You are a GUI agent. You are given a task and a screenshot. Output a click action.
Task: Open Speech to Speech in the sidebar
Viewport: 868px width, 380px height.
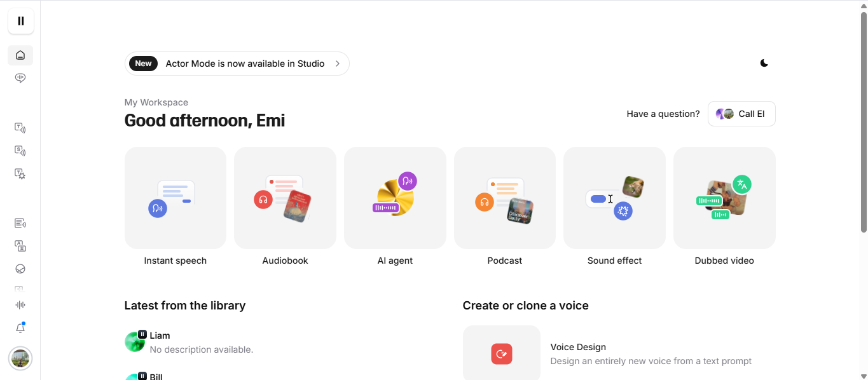pyautogui.click(x=20, y=151)
